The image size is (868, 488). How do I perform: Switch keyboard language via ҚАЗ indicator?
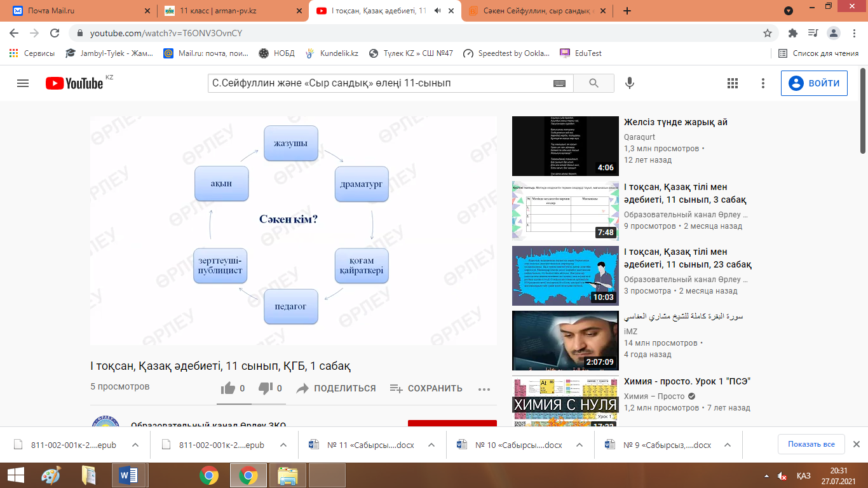[803, 476]
